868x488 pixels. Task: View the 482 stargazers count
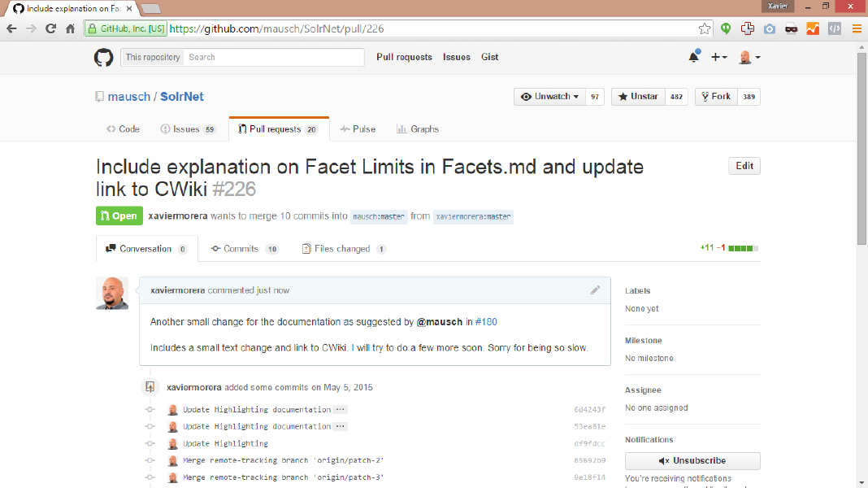676,97
